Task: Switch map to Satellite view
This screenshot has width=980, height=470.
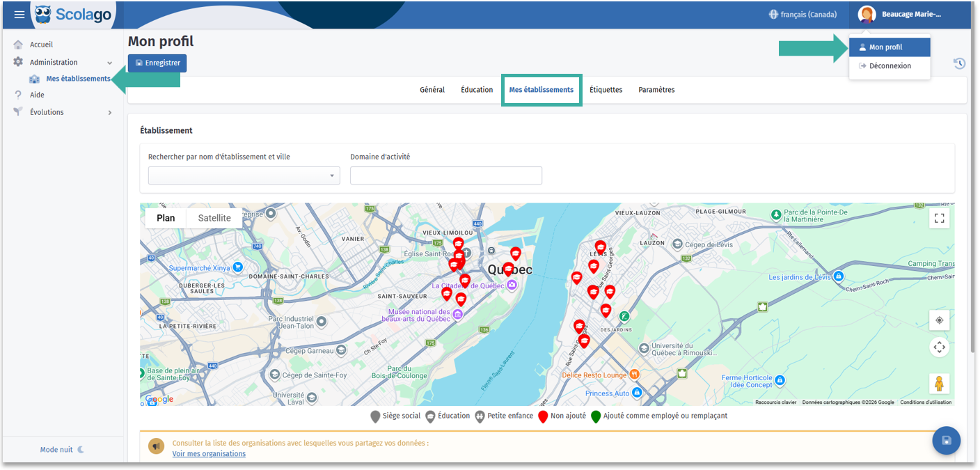Action: tap(214, 218)
